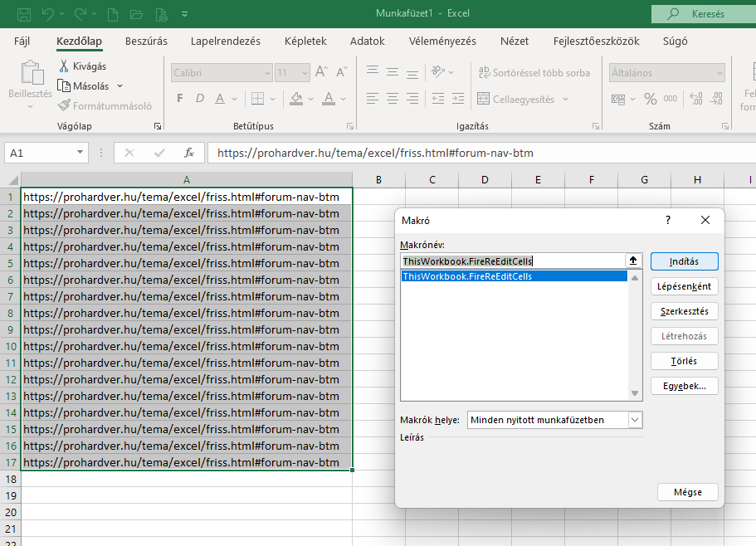Click Beillesztés paste clipboard icon
This screenshot has width=756, height=546.
click(x=32, y=73)
